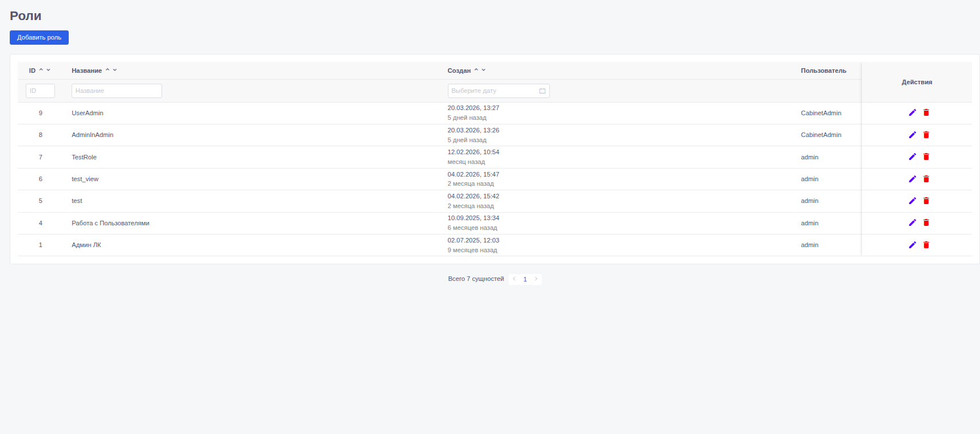Click CabinetAdmin user in UserAdmin row
Image resolution: width=980 pixels, height=434 pixels.
tap(821, 113)
